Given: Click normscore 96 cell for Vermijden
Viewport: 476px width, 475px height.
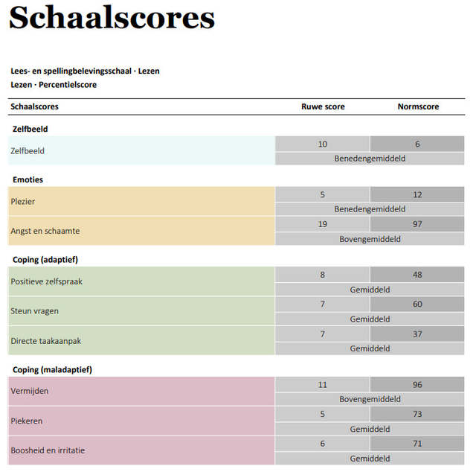Looking at the screenshot, I should point(417,384).
